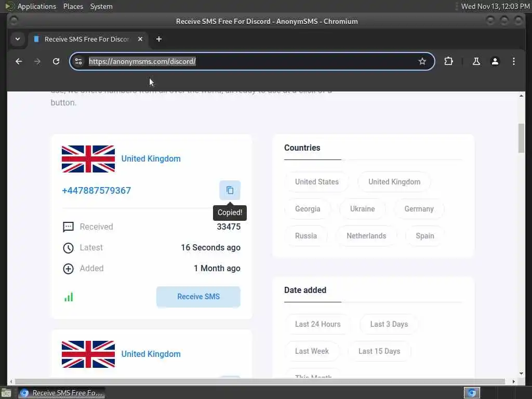Filter by United Kingdom in Countries panel
Viewport: 532px width, 399px height.
click(394, 182)
